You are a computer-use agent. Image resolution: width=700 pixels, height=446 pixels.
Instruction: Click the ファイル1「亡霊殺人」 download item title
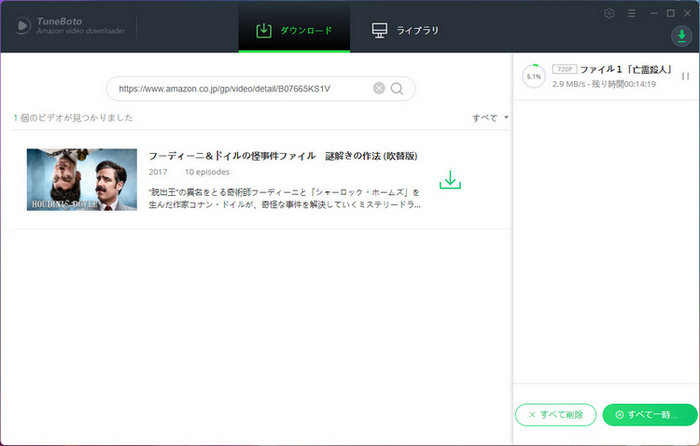click(x=626, y=69)
